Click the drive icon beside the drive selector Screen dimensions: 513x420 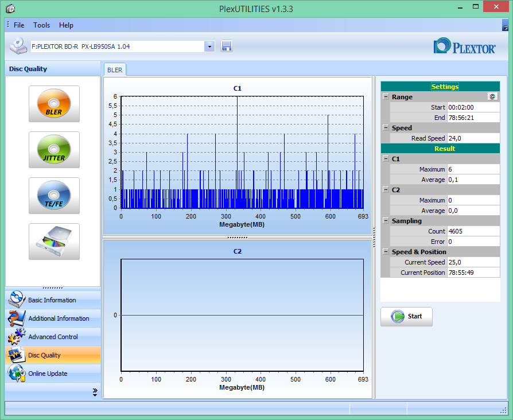click(x=18, y=46)
